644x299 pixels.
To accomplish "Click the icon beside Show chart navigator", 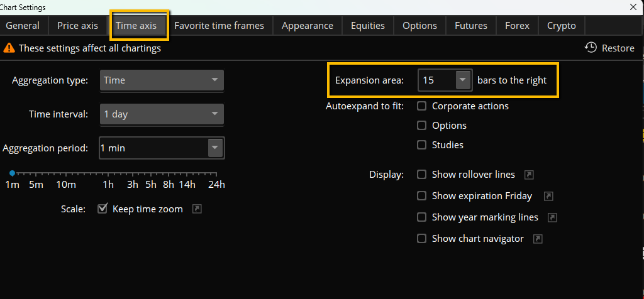I will click(x=537, y=239).
